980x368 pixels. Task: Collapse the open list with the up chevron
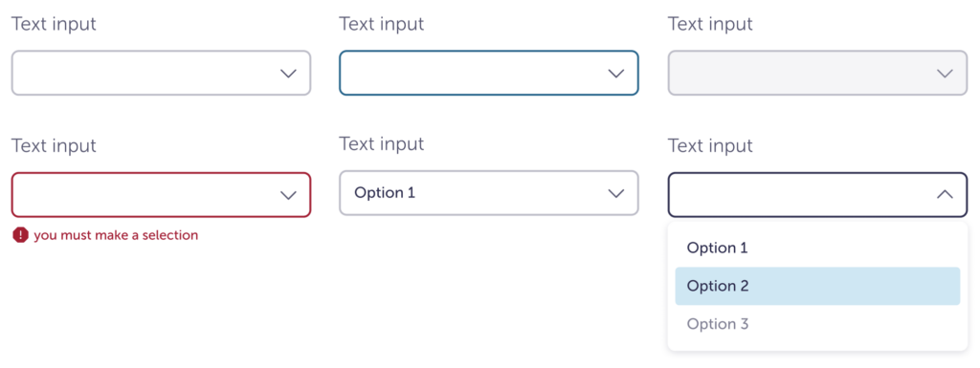pyautogui.click(x=945, y=195)
